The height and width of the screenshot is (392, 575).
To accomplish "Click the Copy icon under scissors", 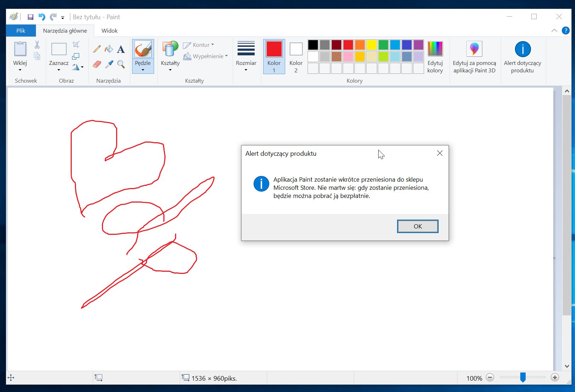I will coord(37,56).
